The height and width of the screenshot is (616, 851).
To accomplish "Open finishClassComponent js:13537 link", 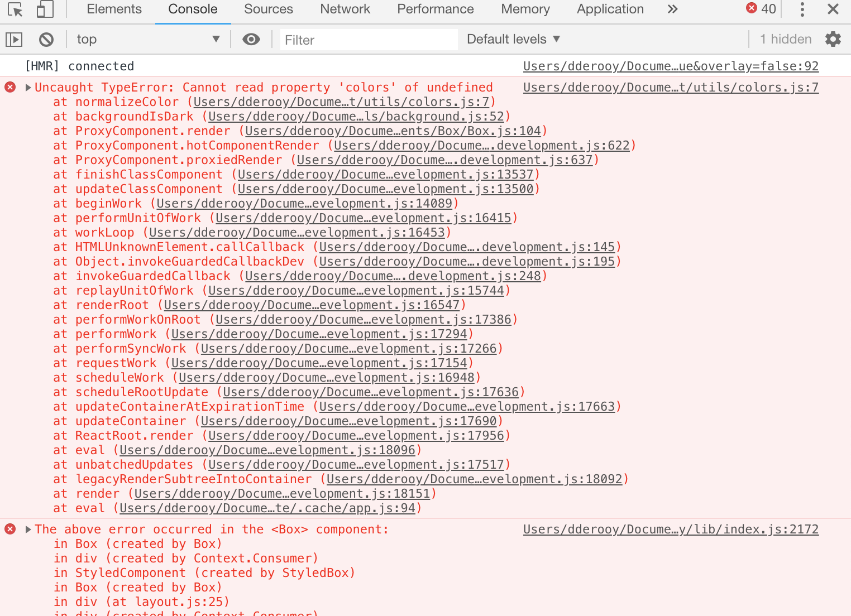I will pos(386,174).
